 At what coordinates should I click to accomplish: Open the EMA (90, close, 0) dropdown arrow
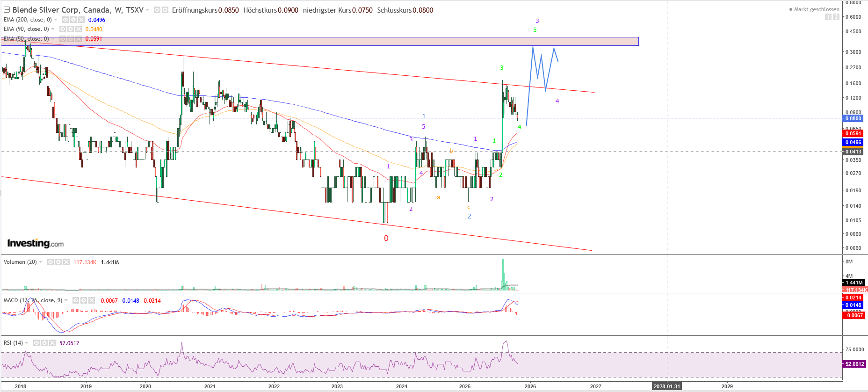(53, 29)
